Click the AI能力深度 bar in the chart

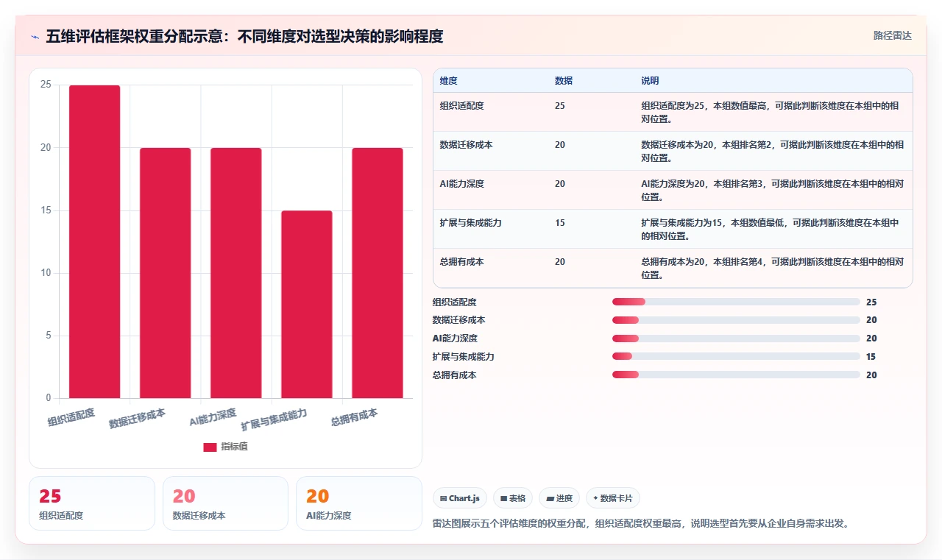click(236, 273)
